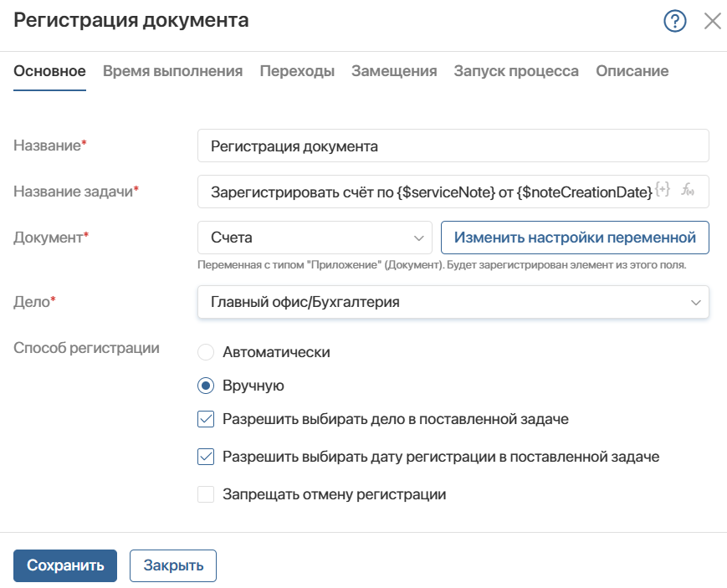Go to the Переходы tab
This screenshot has height=588, width=727.
297,71
